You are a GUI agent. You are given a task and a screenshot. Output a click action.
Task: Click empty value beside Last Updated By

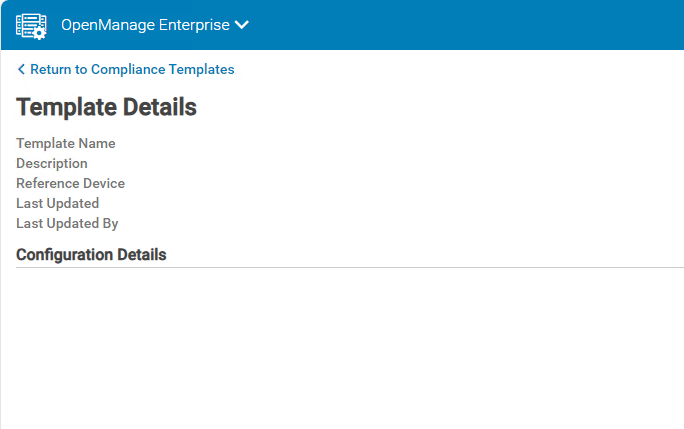(x=250, y=224)
